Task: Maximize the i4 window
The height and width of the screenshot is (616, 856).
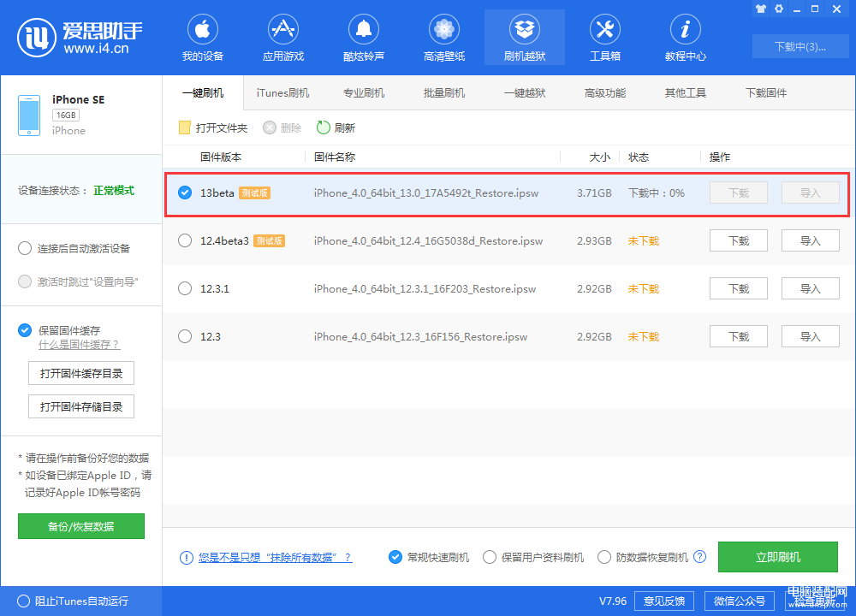Action: point(815,9)
